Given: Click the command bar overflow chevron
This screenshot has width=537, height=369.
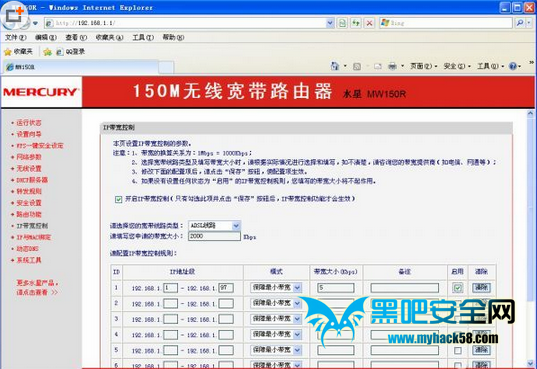Looking at the screenshot, I should click(x=531, y=62).
